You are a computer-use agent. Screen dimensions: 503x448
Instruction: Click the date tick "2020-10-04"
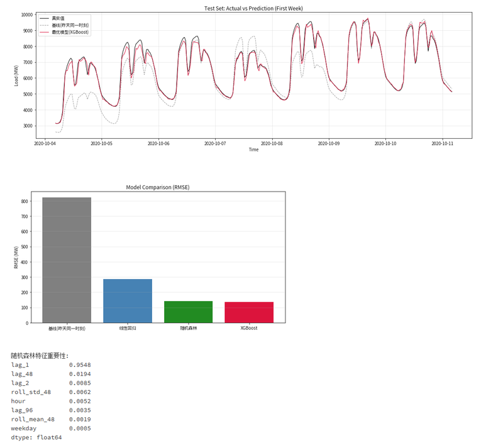pyautogui.click(x=45, y=143)
